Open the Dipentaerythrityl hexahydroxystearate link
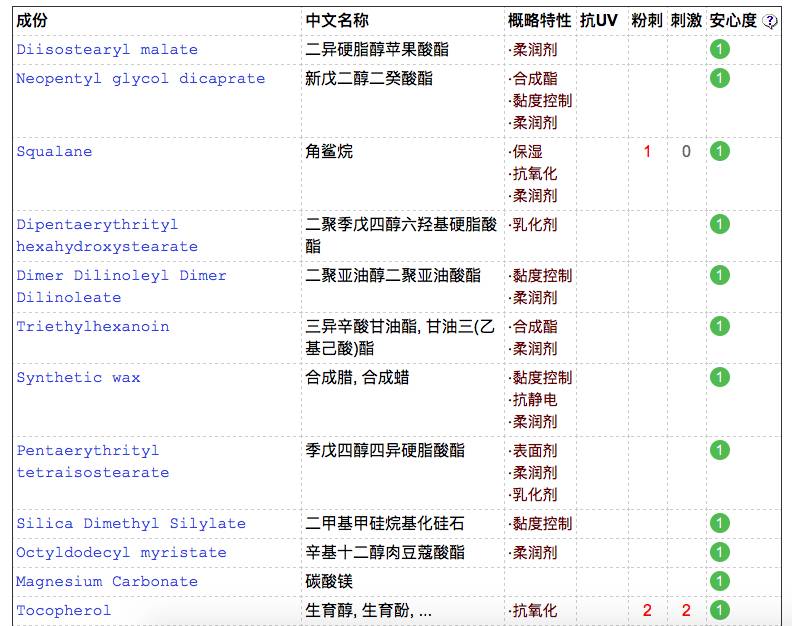792x626 pixels. tap(107, 236)
